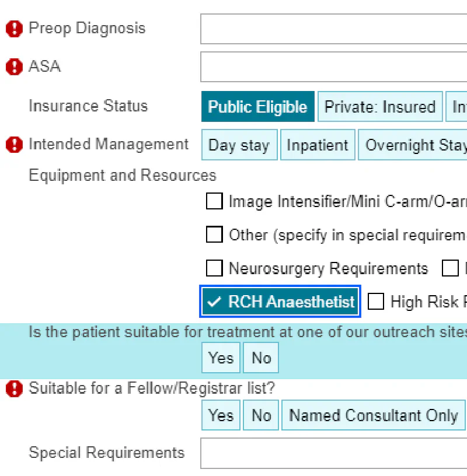Uncheck the RCH Anaesthetist option
467x476 pixels.
point(280,302)
